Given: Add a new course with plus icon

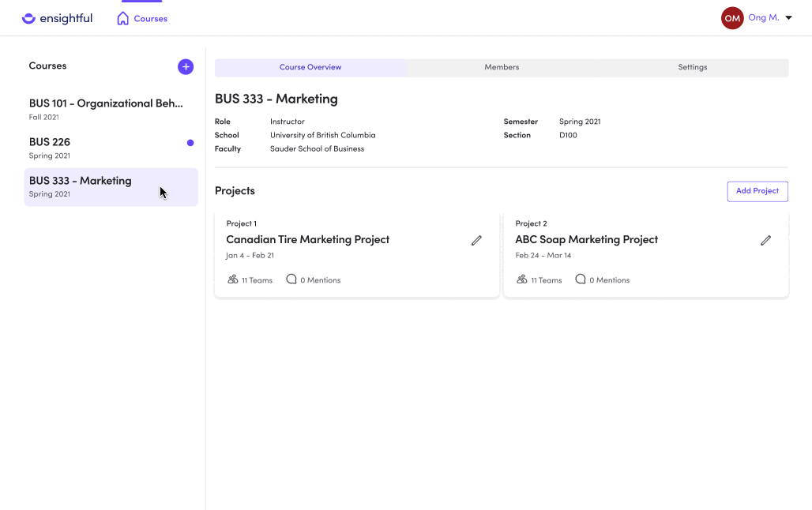Looking at the screenshot, I should point(186,67).
